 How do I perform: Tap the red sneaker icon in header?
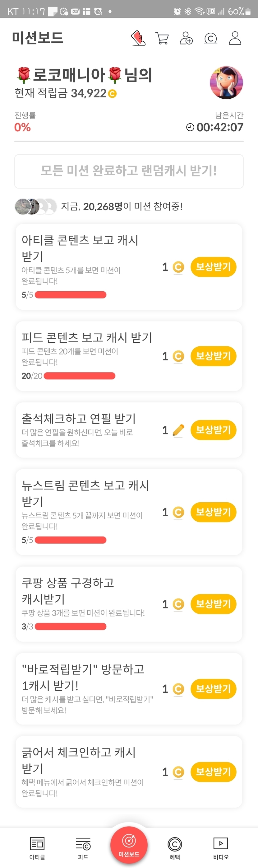click(x=138, y=38)
